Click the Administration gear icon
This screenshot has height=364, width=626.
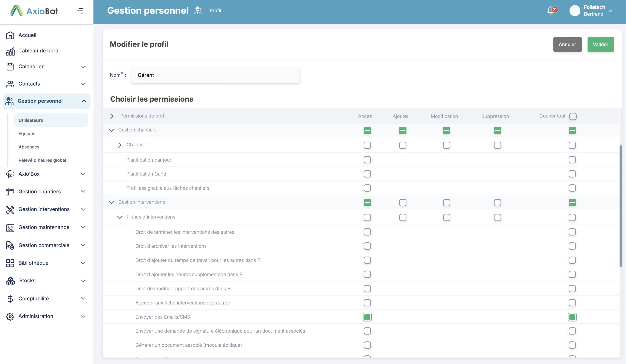point(10,317)
